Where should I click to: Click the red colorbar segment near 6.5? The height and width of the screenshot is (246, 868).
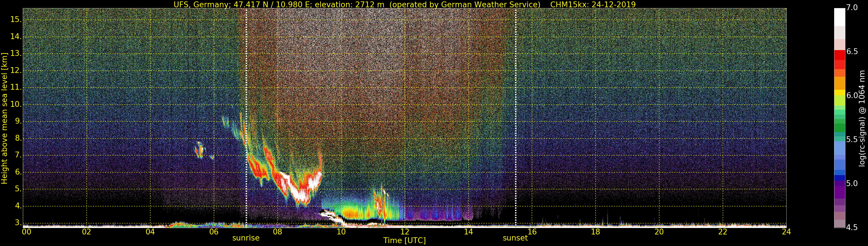[839, 55]
